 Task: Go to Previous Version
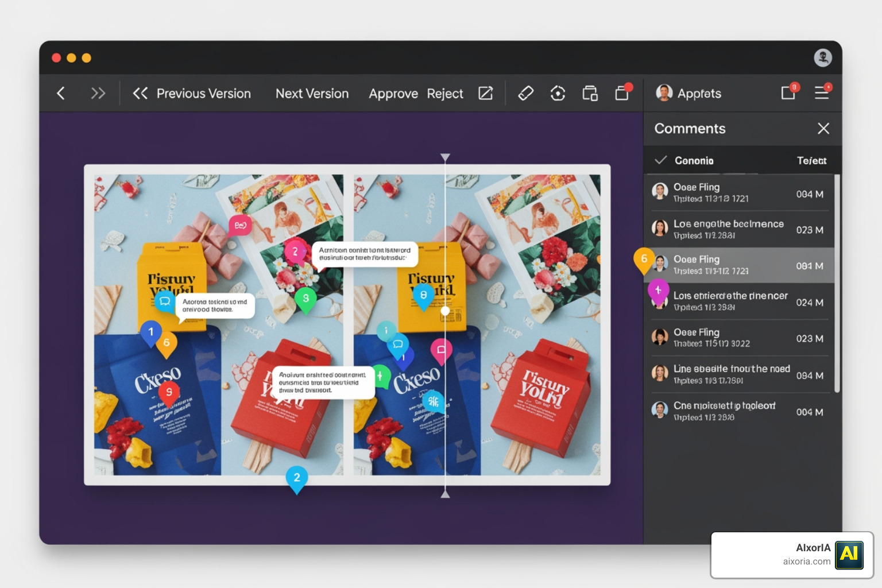coord(192,93)
